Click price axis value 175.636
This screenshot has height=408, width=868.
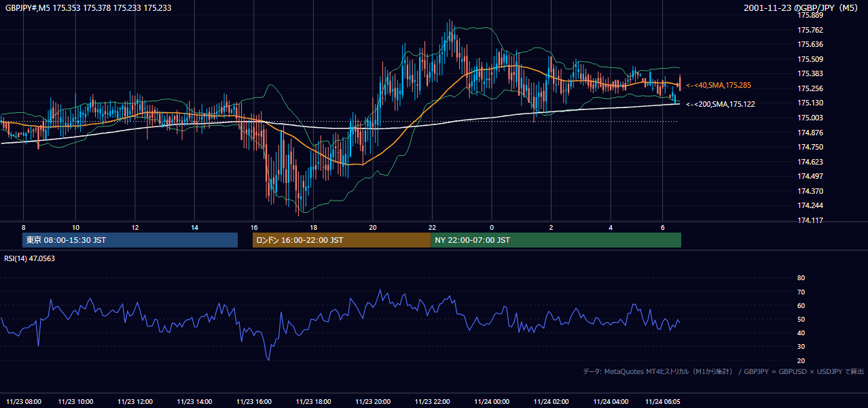pos(810,45)
